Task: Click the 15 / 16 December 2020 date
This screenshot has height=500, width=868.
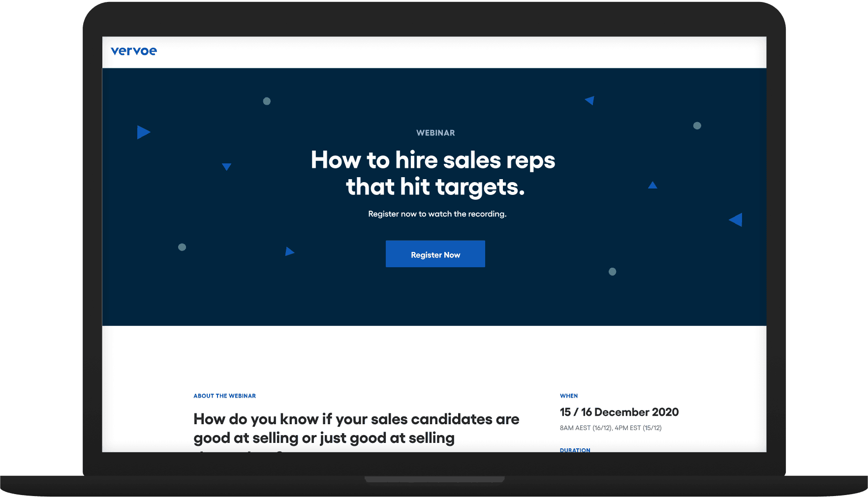Action: click(x=619, y=412)
